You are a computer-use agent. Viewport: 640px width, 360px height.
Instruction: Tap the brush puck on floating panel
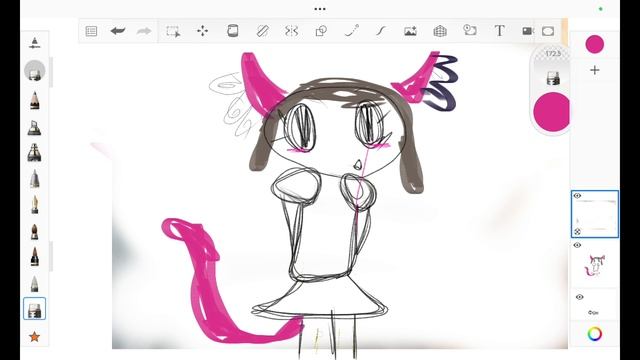[553, 78]
